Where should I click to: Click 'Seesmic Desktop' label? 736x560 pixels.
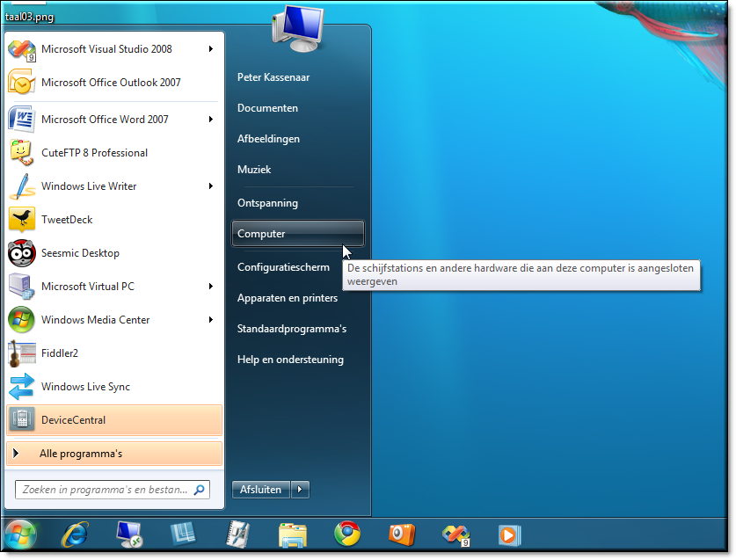click(80, 253)
